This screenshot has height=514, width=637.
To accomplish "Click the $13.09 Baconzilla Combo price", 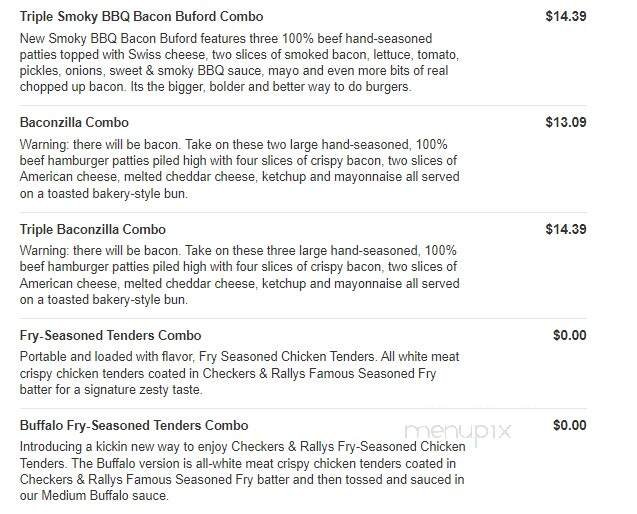I will (x=565, y=123).
